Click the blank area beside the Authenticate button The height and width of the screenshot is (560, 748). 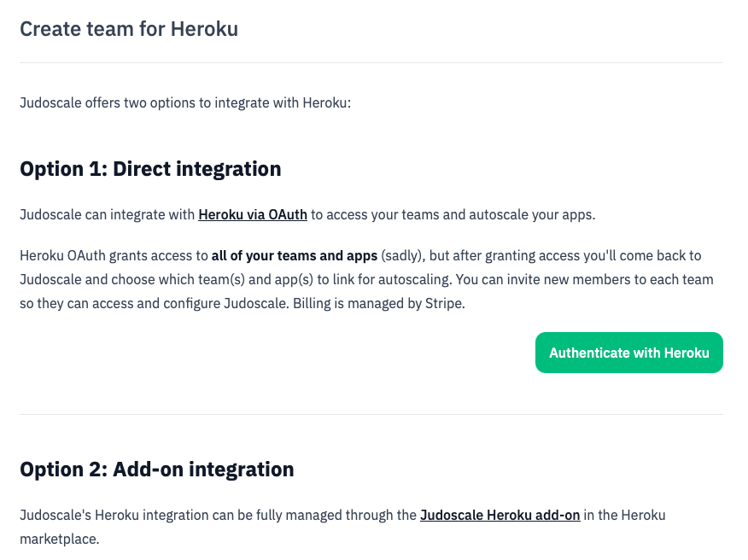(x=256, y=353)
